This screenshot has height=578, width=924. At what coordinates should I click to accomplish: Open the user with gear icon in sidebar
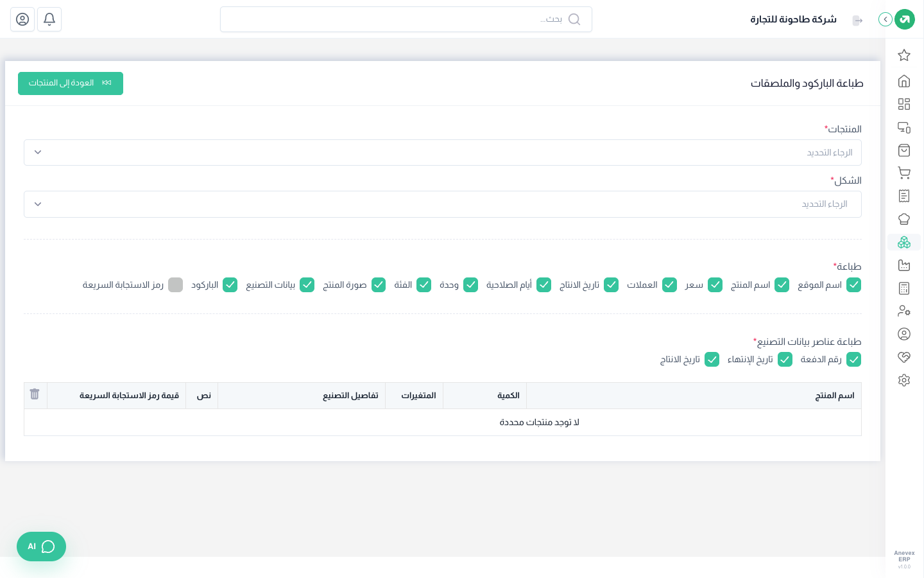(x=904, y=311)
